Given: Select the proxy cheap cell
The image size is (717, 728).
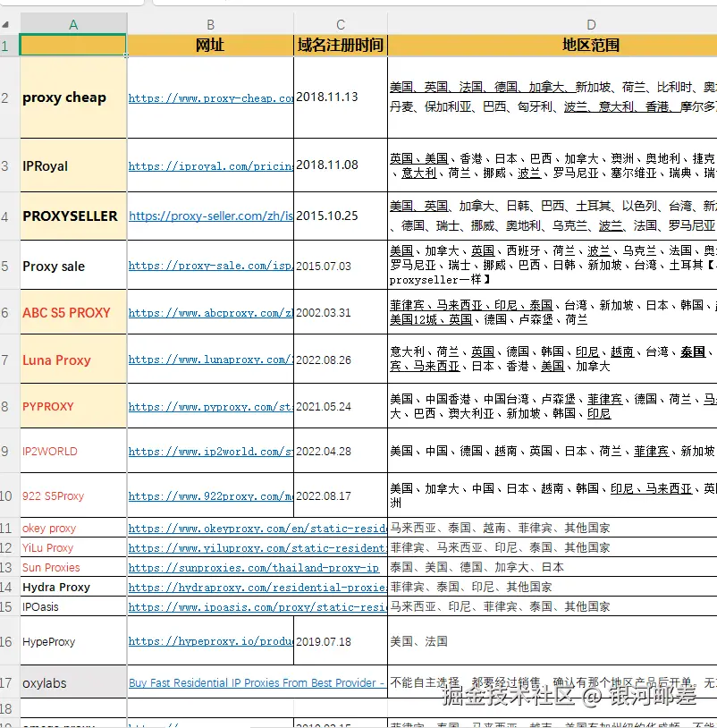Looking at the screenshot, I should [73, 97].
